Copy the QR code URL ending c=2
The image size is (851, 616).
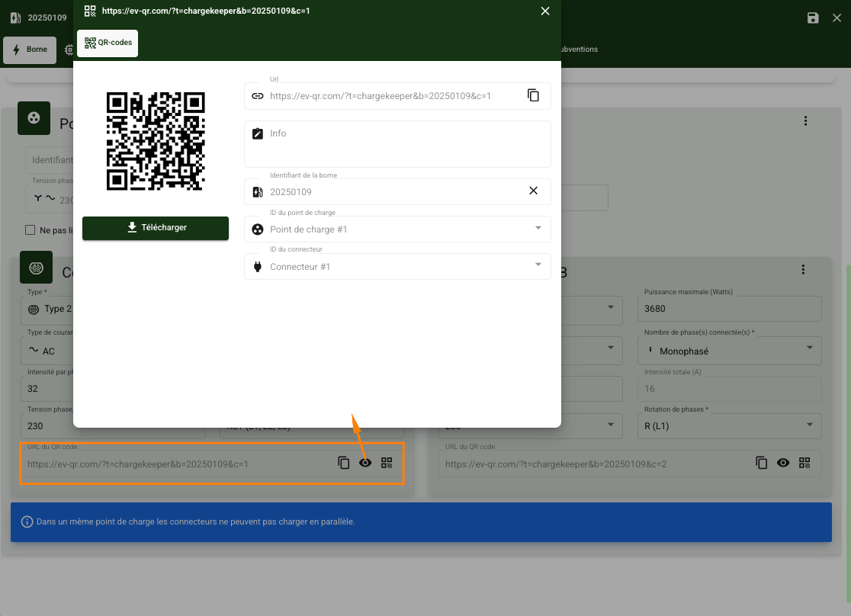point(761,463)
